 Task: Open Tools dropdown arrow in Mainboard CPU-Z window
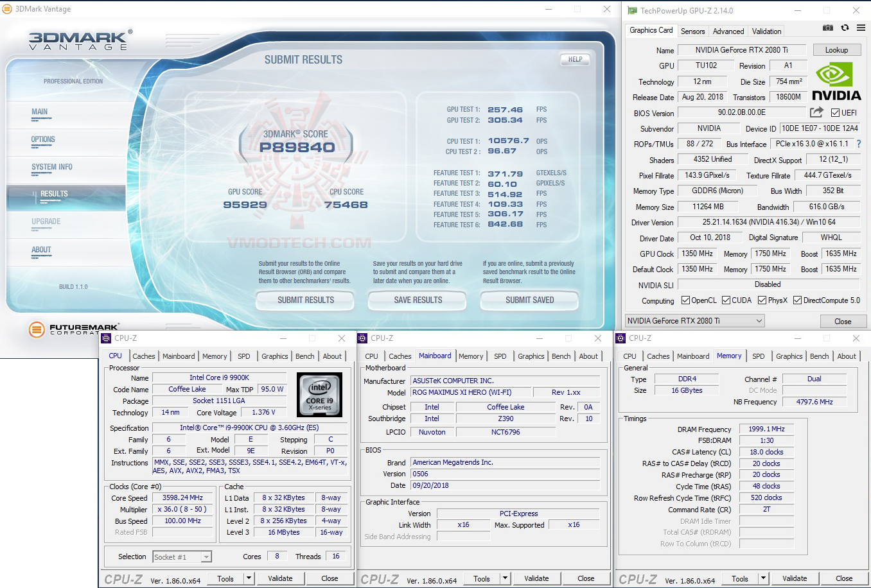505,578
